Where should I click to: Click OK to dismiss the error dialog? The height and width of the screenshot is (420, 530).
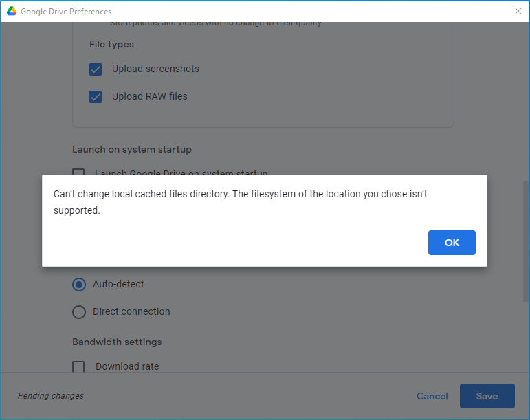(452, 243)
